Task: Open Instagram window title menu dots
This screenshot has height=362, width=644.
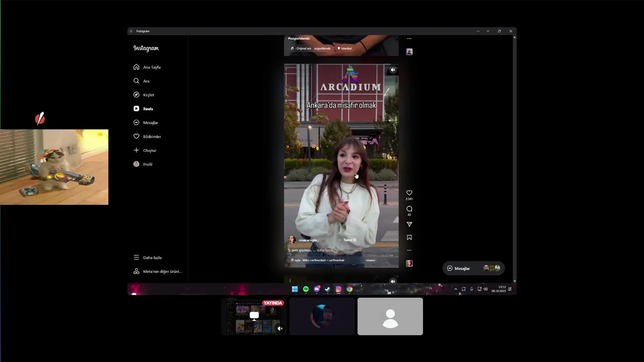Action: 478,31
